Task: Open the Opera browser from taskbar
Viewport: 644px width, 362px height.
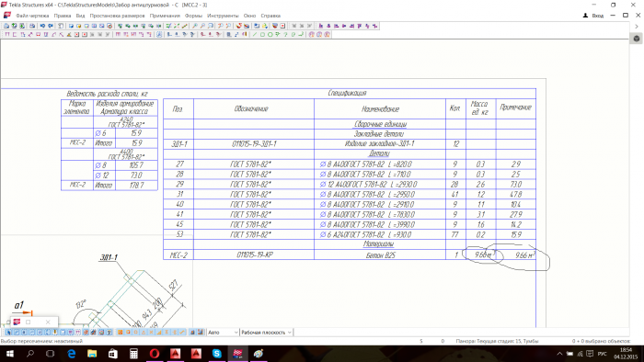Action: 155,354
